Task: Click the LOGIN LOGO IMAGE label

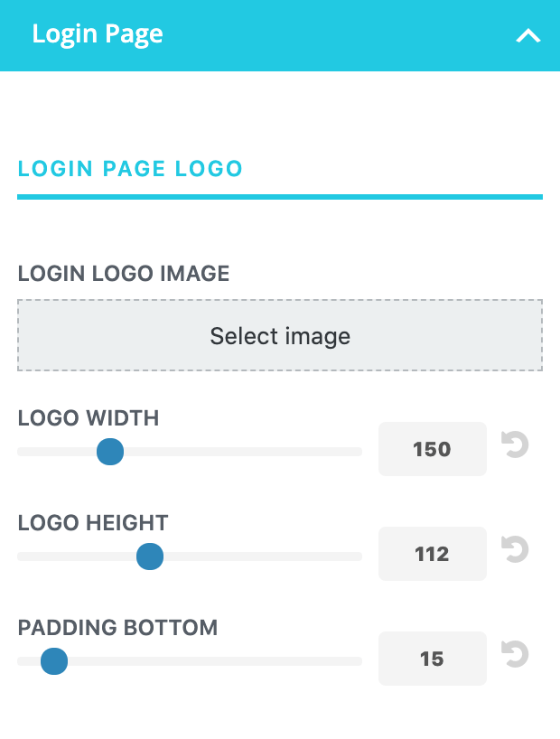Action: click(x=124, y=274)
